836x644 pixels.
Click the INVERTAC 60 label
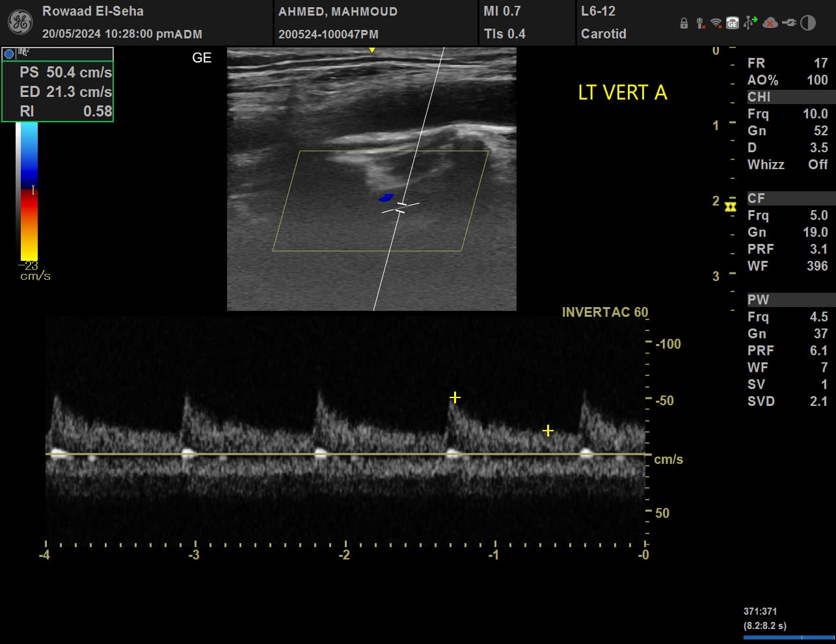pos(605,312)
